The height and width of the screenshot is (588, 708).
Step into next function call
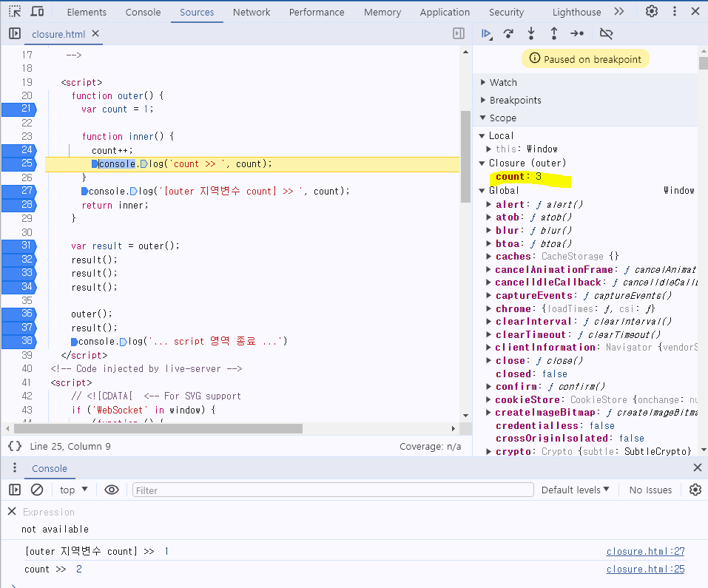click(x=531, y=33)
